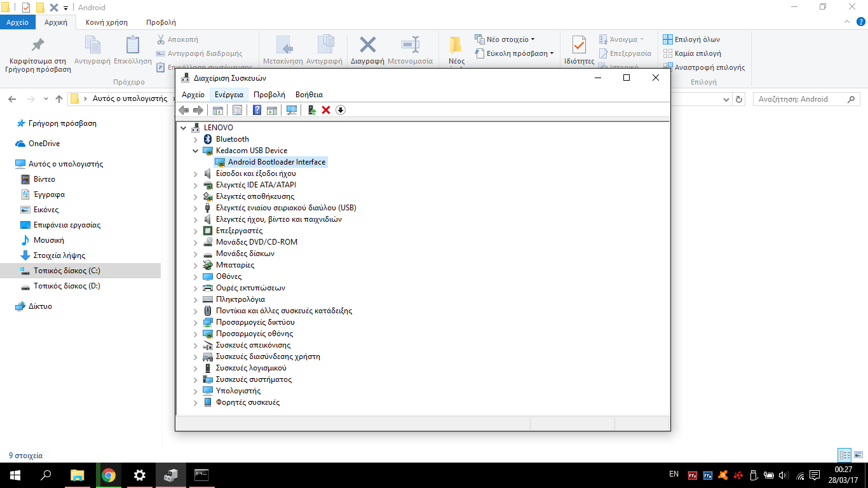Click the red X uninstall device icon
Viewport: 868px width, 488px height.
click(x=326, y=111)
